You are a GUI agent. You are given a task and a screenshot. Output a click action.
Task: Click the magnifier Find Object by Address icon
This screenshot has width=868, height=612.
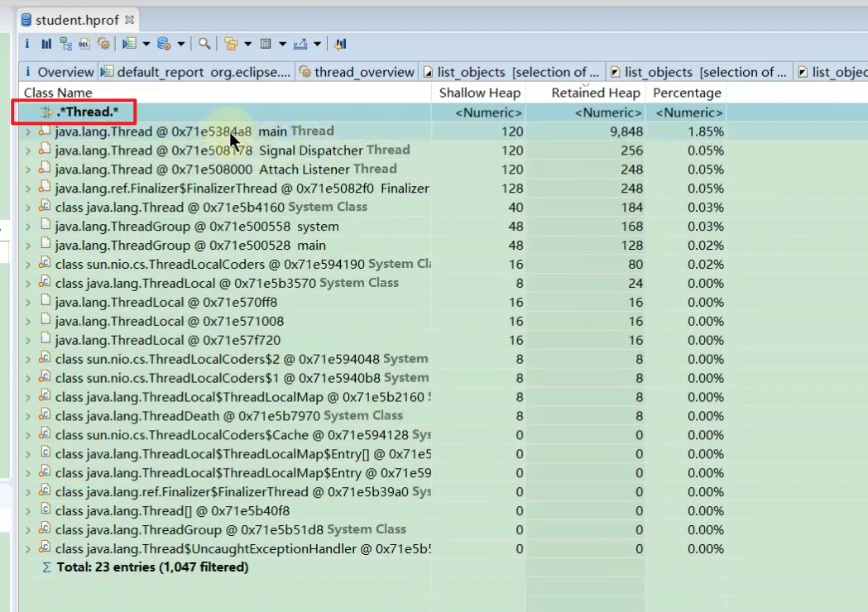pos(204,44)
